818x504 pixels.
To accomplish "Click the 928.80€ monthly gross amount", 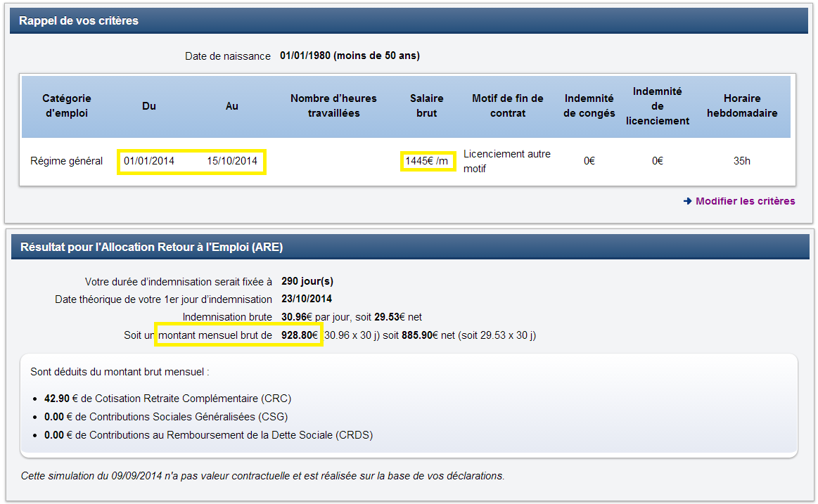I will click(x=301, y=336).
